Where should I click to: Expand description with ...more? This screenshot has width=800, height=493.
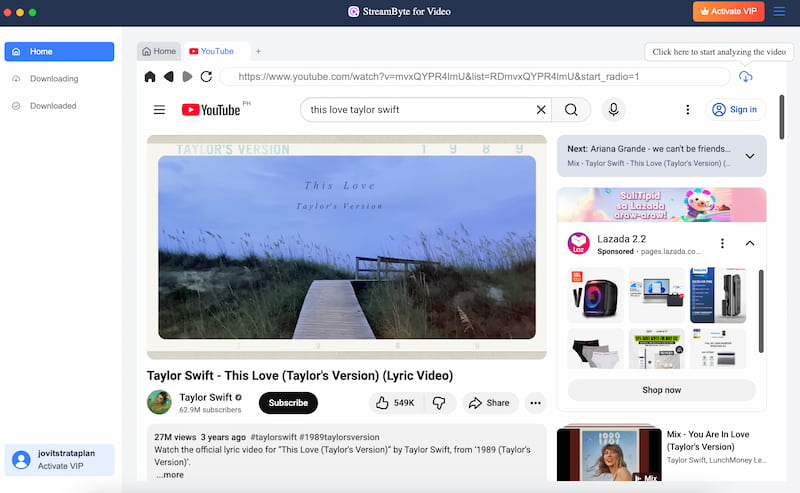(170, 475)
